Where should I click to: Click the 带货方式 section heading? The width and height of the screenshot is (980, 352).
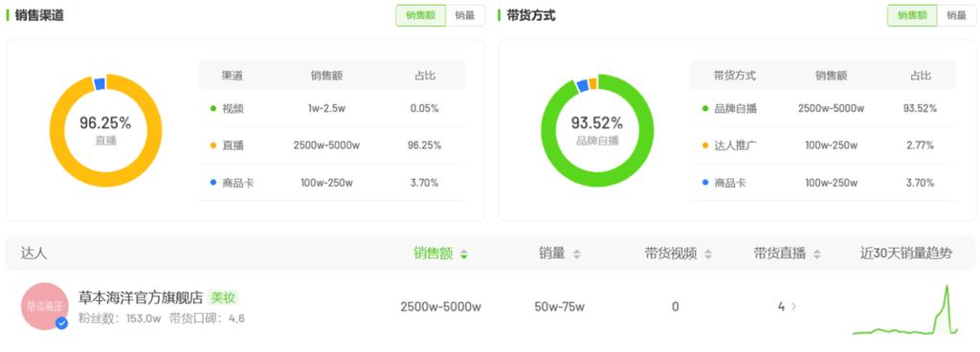pos(530,15)
